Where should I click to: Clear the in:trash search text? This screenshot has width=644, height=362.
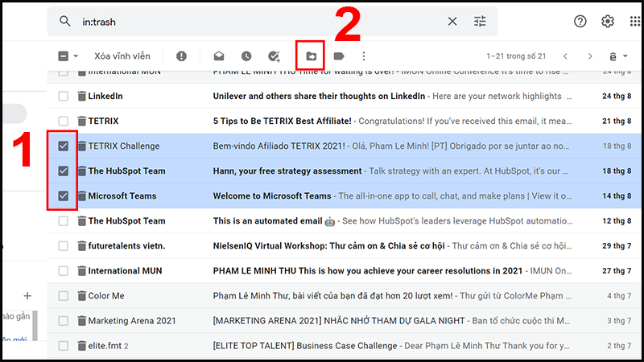coord(452,22)
